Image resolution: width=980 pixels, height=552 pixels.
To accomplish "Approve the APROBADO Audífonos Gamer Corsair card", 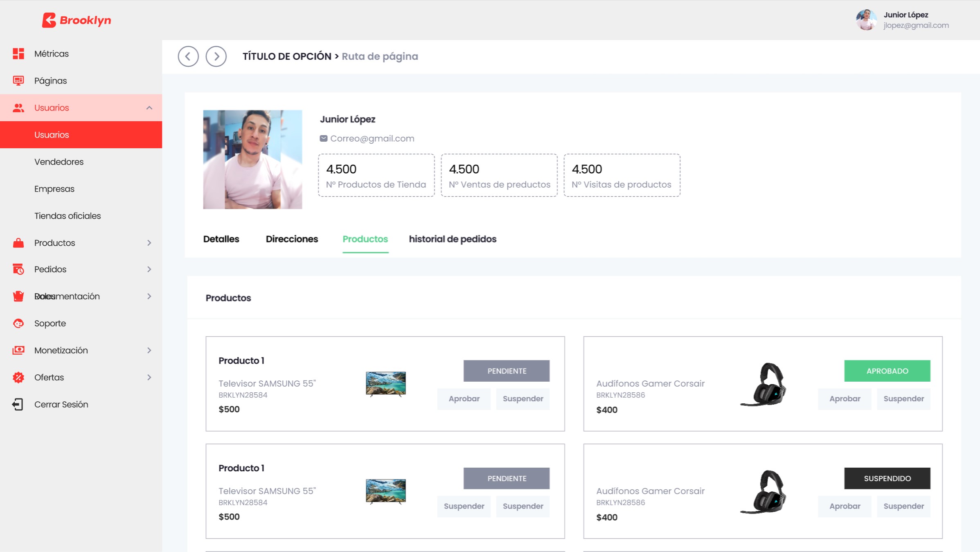I will (x=845, y=399).
